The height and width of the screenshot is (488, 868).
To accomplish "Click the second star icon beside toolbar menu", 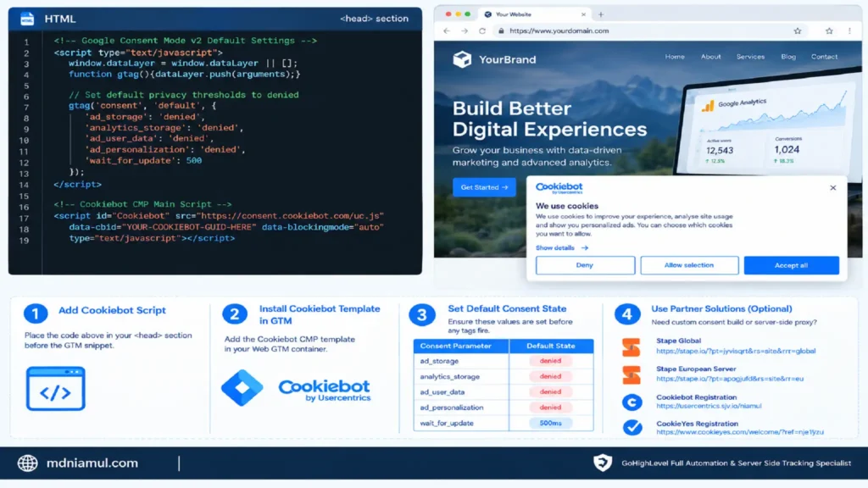I will tap(829, 31).
